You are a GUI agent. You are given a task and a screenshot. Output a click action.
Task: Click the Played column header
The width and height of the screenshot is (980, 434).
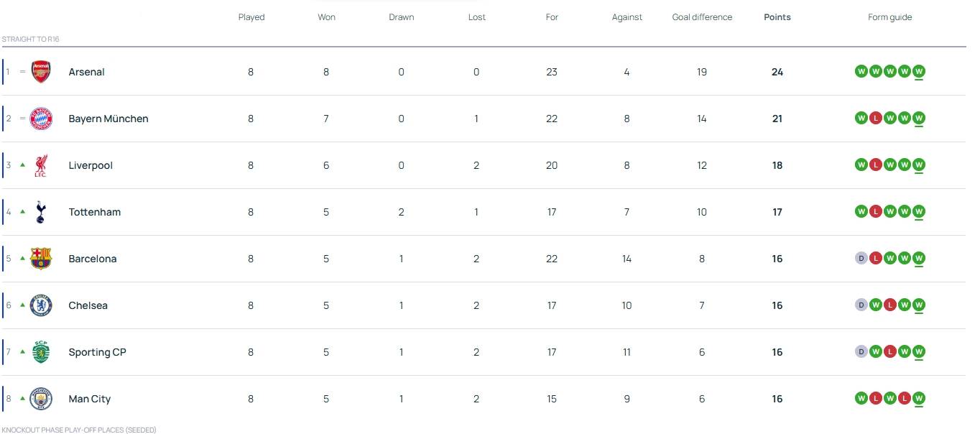(x=251, y=17)
